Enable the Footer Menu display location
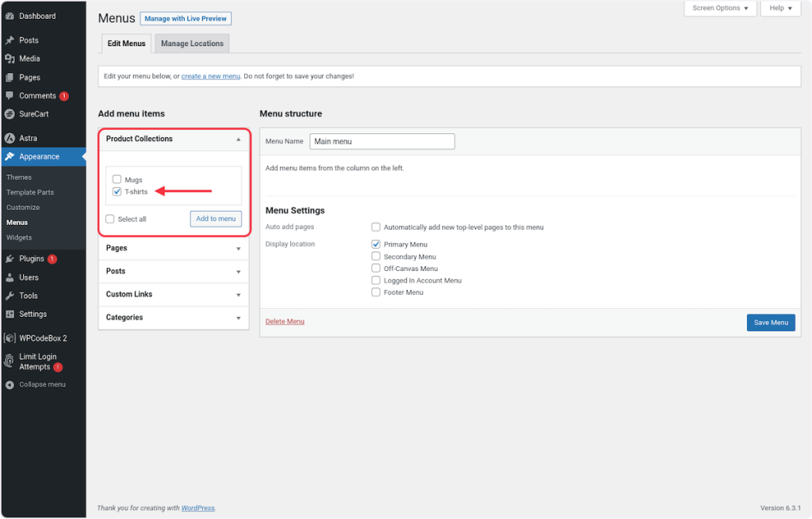Screen dimensions: 812x519 click(x=376, y=292)
